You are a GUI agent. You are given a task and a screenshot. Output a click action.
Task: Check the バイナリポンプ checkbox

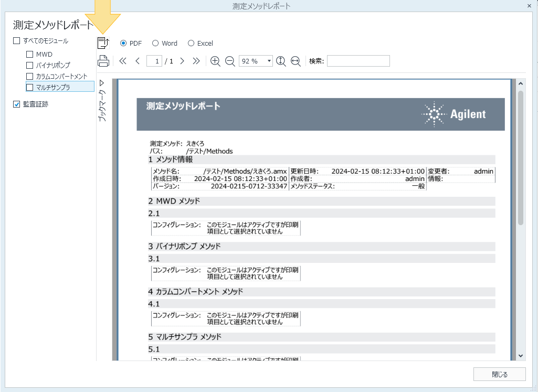pyautogui.click(x=30, y=65)
